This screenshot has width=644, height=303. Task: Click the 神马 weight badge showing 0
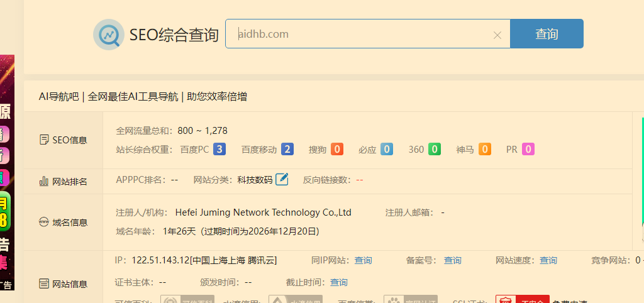485,149
